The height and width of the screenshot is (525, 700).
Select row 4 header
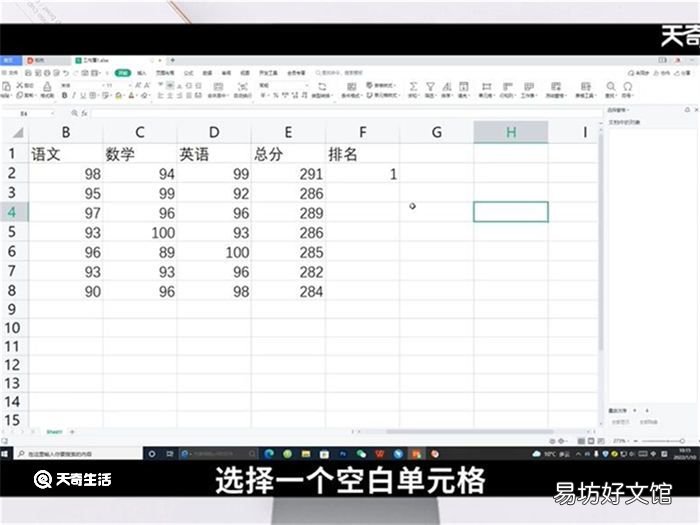click(12, 212)
